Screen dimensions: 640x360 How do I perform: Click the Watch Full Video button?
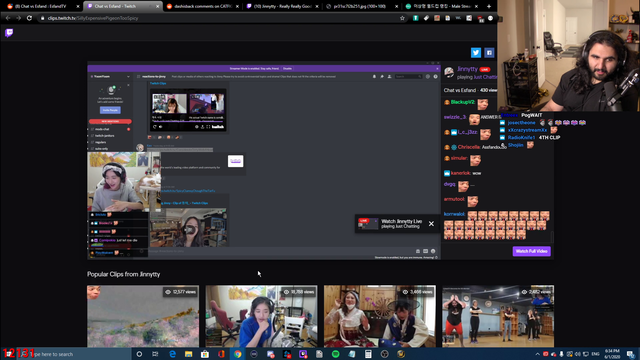pyautogui.click(x=531, y=251)
